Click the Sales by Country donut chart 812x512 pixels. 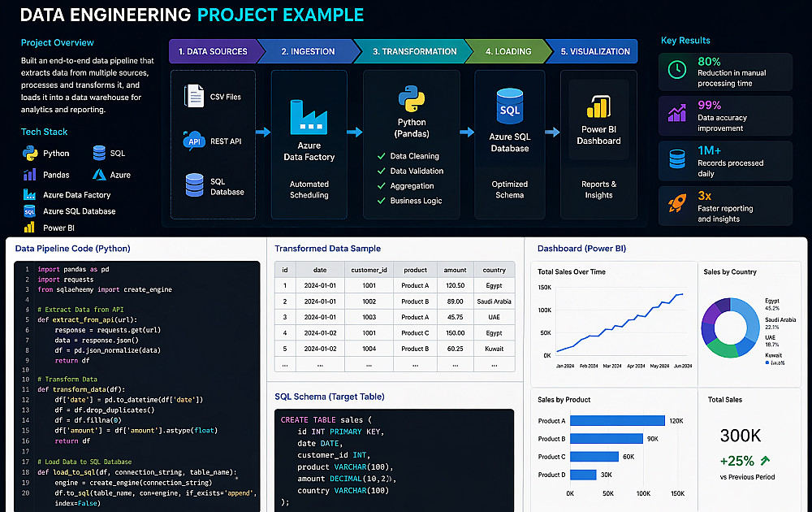tap(730, 328)
